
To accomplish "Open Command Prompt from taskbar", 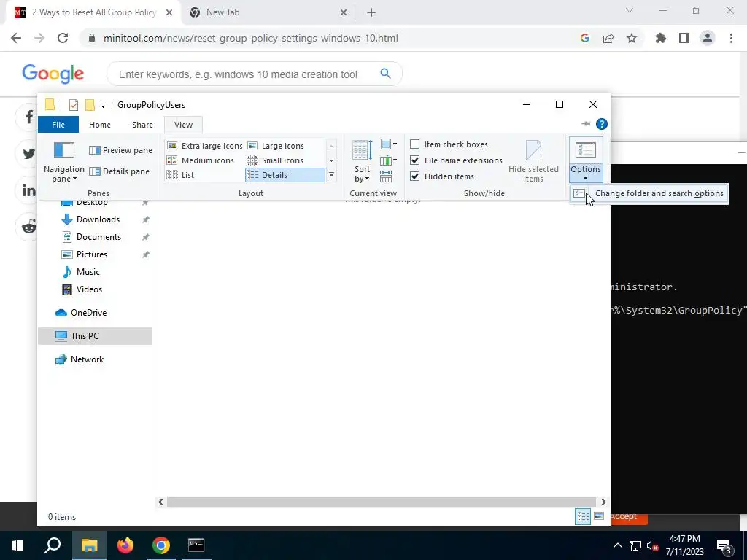I will click(196, 545).
